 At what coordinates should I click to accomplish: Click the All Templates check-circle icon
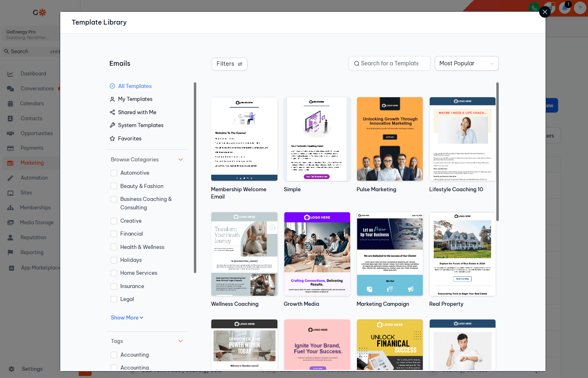[x=112, y=86]
